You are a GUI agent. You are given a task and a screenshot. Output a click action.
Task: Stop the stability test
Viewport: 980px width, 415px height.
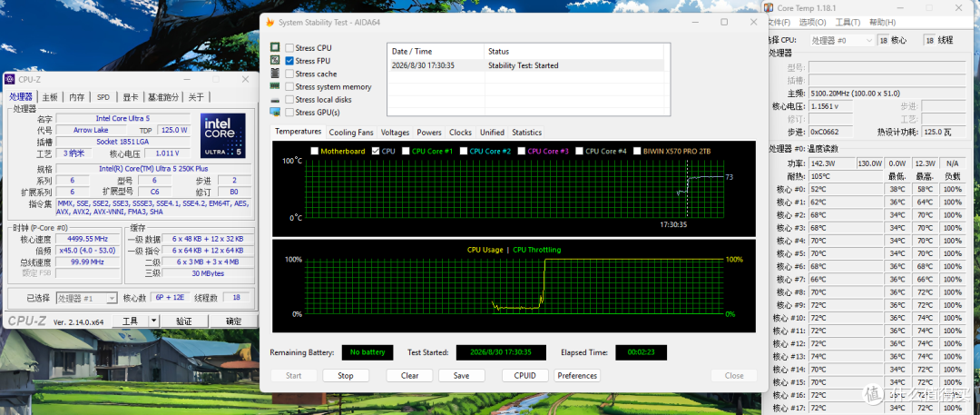346,376
